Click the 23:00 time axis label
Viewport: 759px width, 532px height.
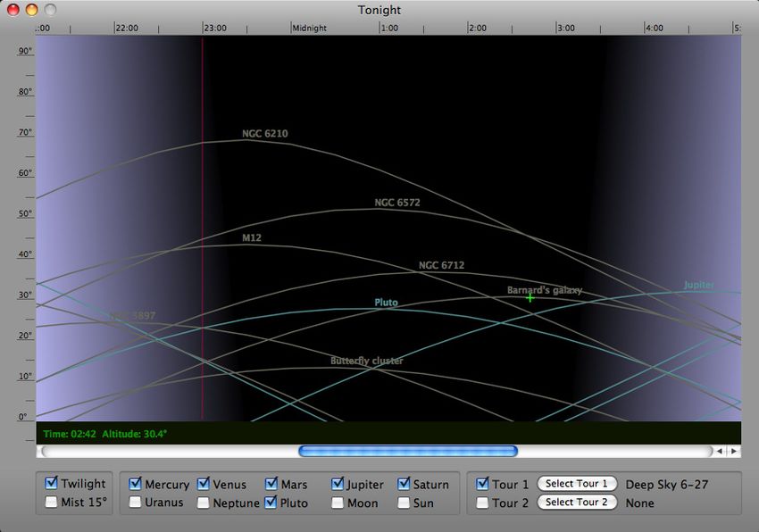(x=215, y=28)
